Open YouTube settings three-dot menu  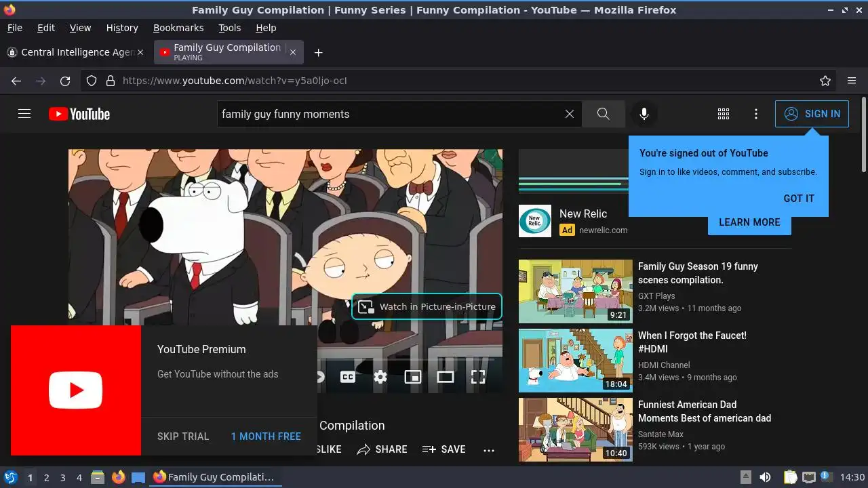point(756,114)
